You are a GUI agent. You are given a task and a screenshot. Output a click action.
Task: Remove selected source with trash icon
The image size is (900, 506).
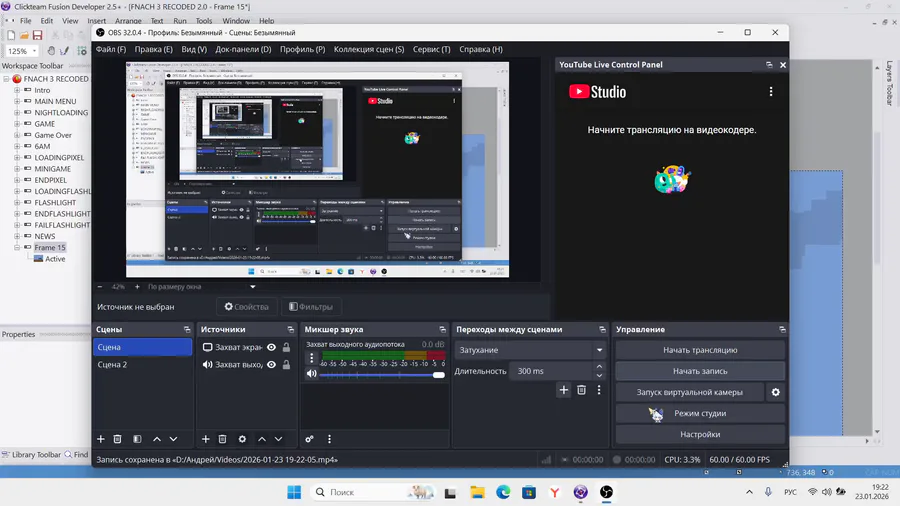[222, 439]
